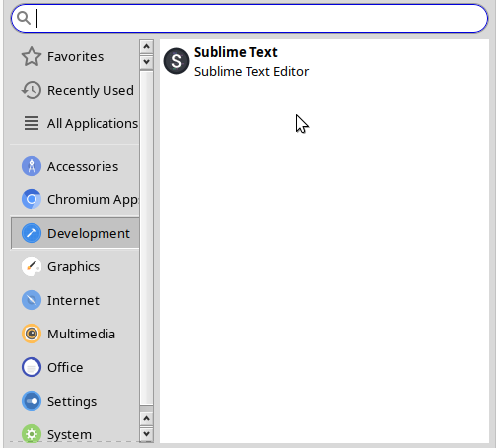This screenshot has width=496, height=448.
Task: Click the Multimedia speaker icon
Action: (x=32, y=334)
